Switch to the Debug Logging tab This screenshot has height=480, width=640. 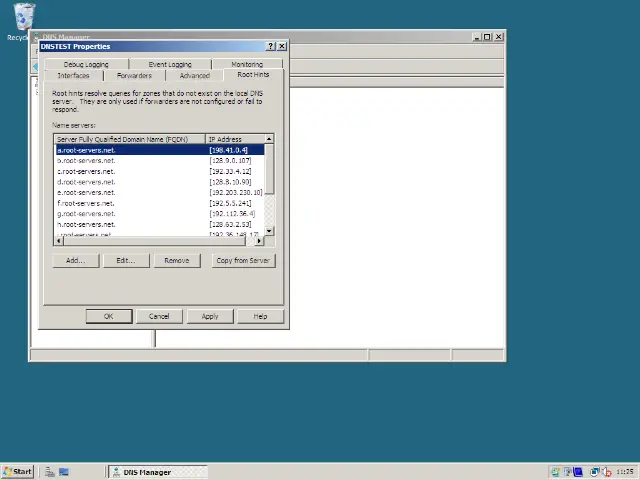(86, 64)
